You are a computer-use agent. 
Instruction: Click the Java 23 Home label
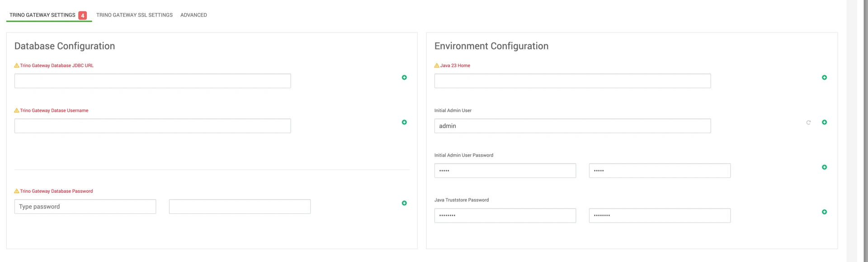pyautogui.click(x=455, y=66)
